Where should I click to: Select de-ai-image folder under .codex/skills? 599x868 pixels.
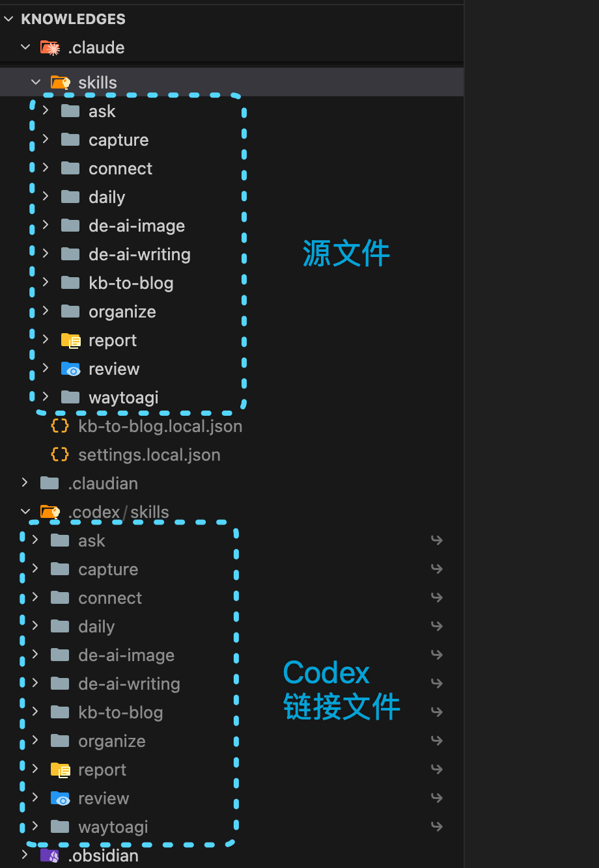click(126, 655)
